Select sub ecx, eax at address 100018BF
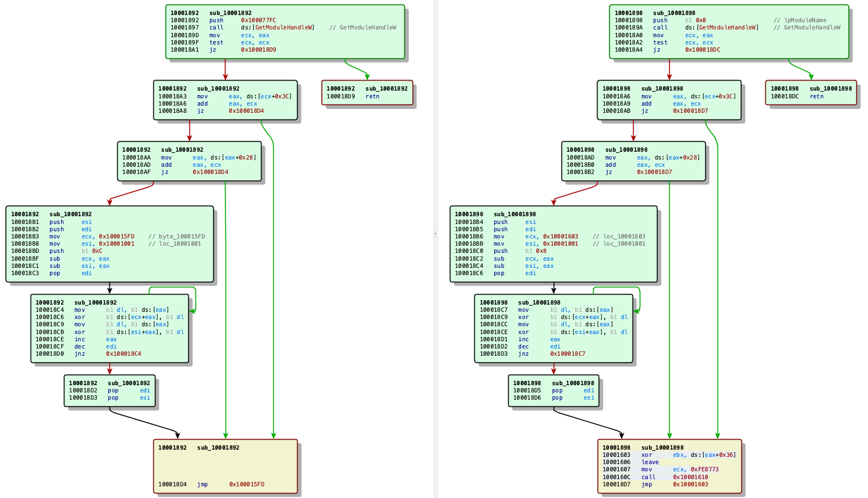The width and height of the screenshot is (868, 498). (60, 258)
